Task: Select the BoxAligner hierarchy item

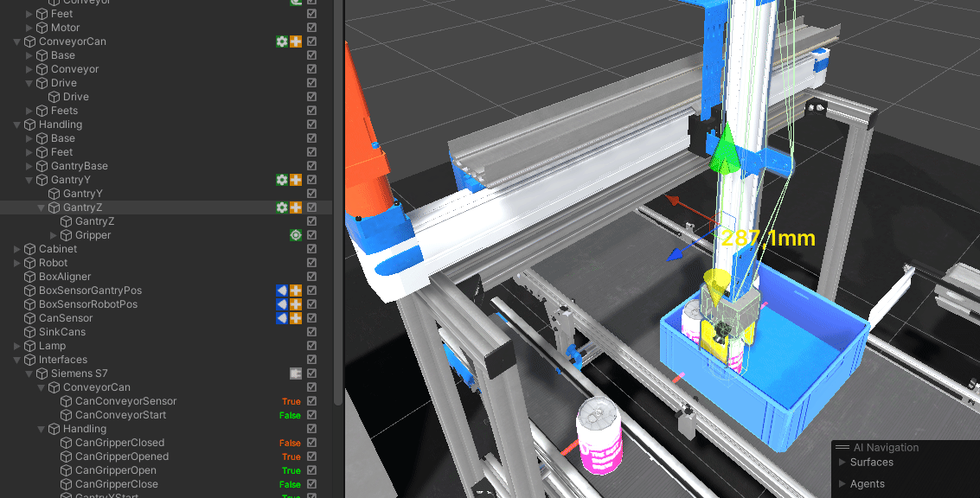Action: [x=64, y=277]
